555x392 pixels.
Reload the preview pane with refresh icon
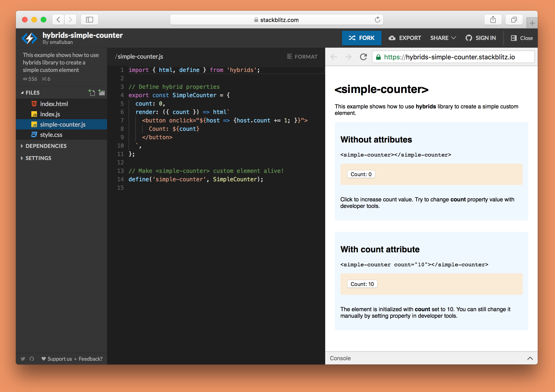pos(363,57)
